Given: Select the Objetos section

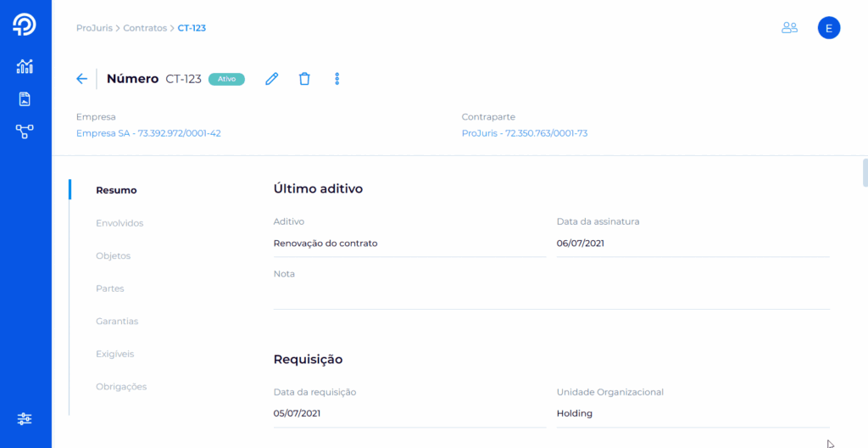Looking at the screenshot, I should (114, 255).
